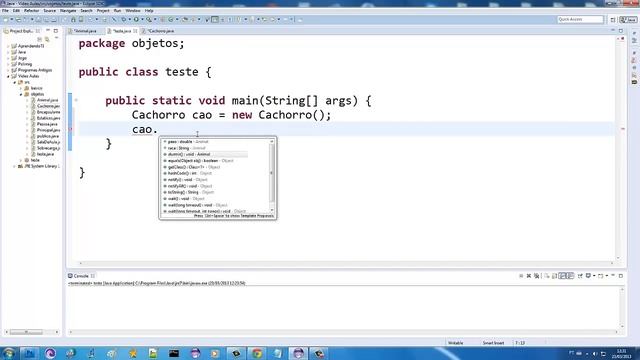Maximize the Project Explorer panel
The height and width of the screenshot is (360, 640).
56,31
